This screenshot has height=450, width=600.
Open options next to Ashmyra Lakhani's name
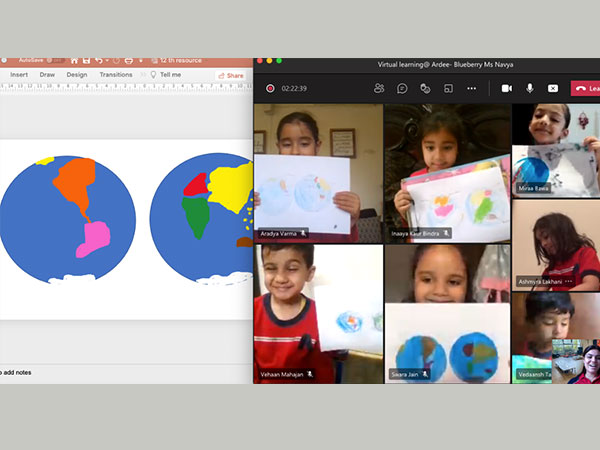click(569, 282)
